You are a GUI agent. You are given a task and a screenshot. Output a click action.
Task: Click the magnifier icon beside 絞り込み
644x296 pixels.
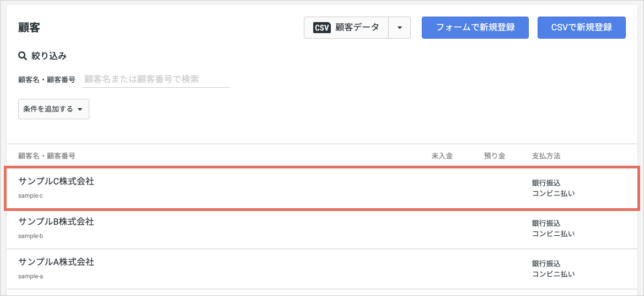23,55
